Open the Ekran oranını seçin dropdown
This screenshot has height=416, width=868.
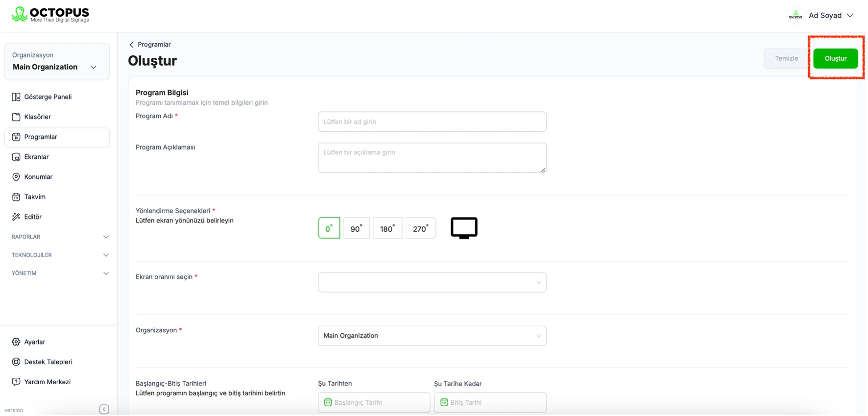tap(432, 283)
